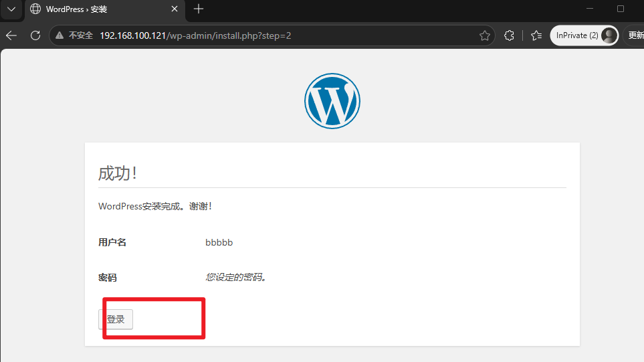The height and width of the screenshot is (362, 644).
Task: Close the WordPress › 安装 tab
Action: pyautogui.click(x=175, y=9)
